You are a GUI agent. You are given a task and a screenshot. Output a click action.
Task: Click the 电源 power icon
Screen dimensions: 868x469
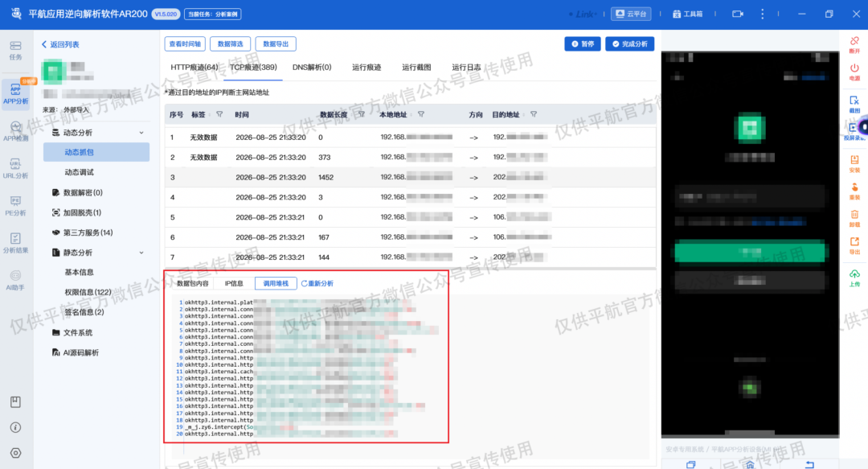854,72
